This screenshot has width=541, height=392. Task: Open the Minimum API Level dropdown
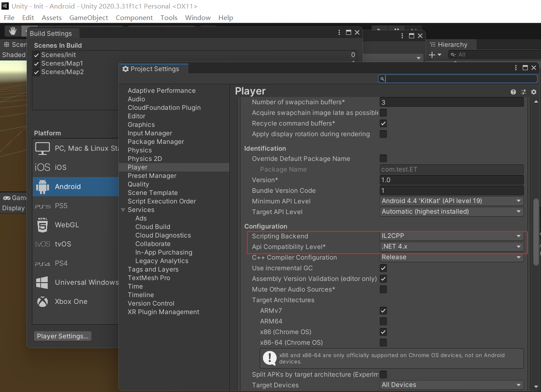pos(451,201)
